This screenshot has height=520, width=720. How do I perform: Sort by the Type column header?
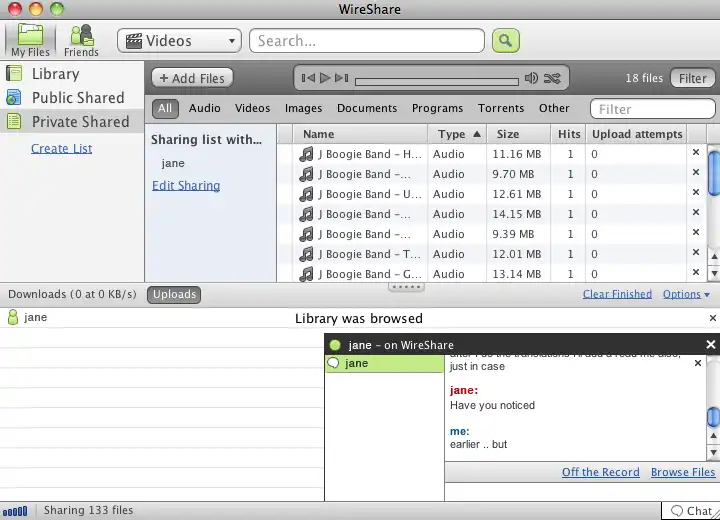[x=457, y=134]
